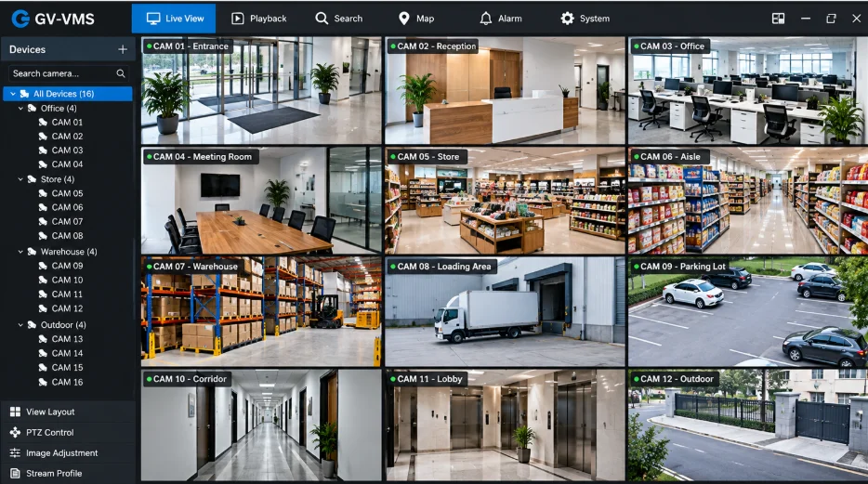The height and width of the screenshot is (484, 868).
Task: Click the PTZ Control directional icon
Action: click(x=15, y=432)
